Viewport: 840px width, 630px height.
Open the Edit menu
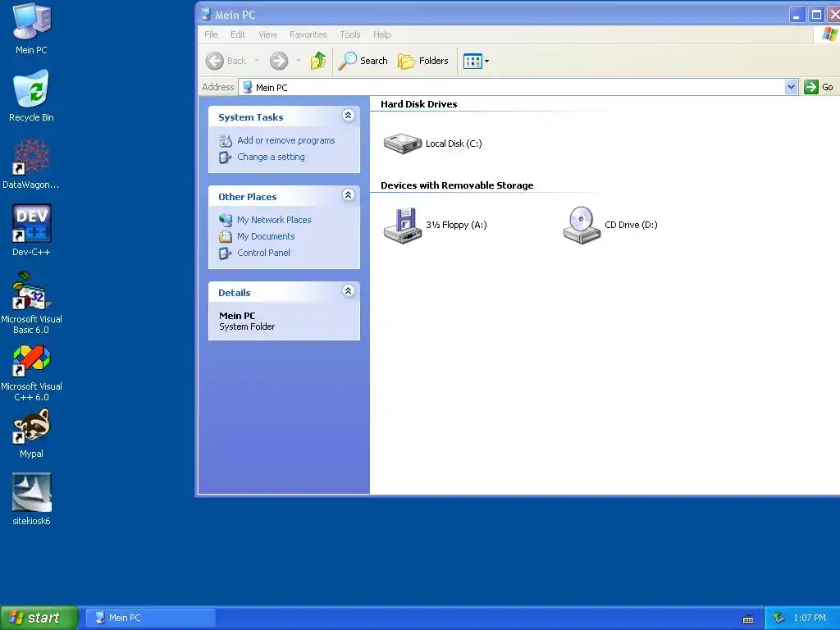[238, 34]
